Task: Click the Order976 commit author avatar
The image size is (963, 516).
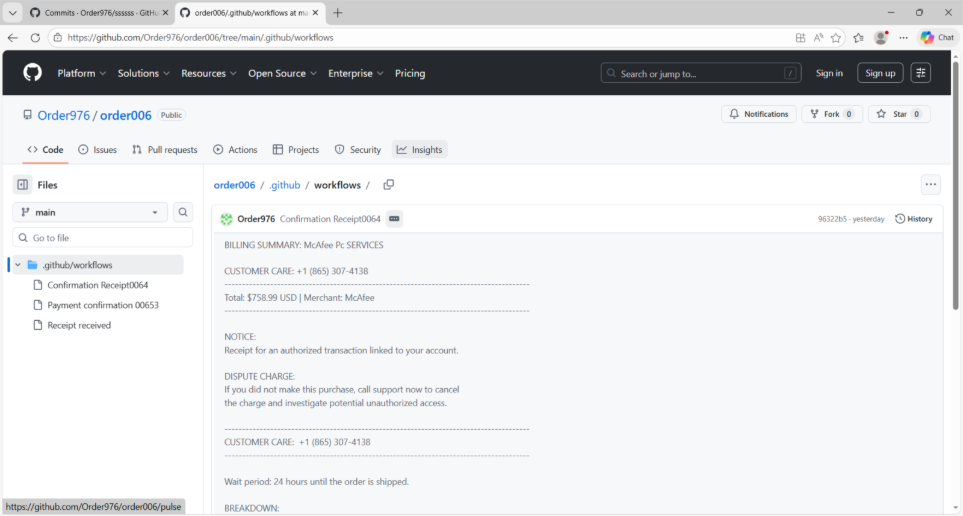Action: click(227, 219)
